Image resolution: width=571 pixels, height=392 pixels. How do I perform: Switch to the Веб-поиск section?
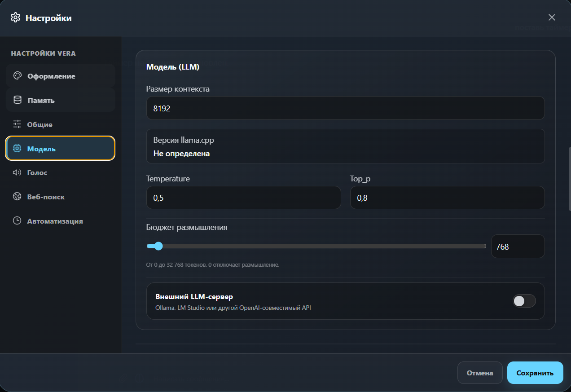point(61,197)
